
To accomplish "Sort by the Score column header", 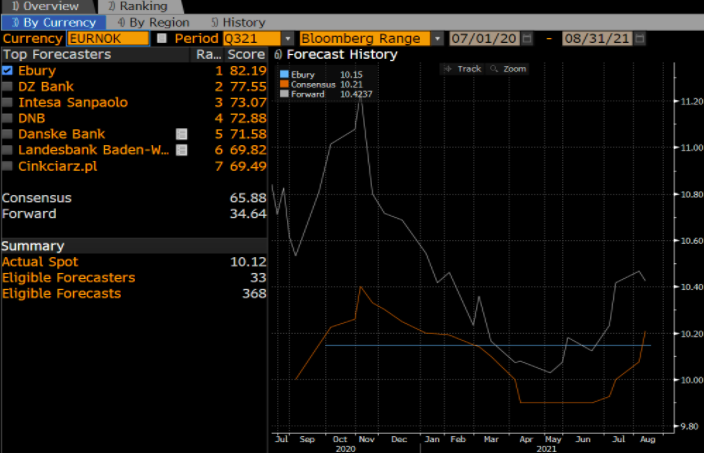I will click(246, 54).
